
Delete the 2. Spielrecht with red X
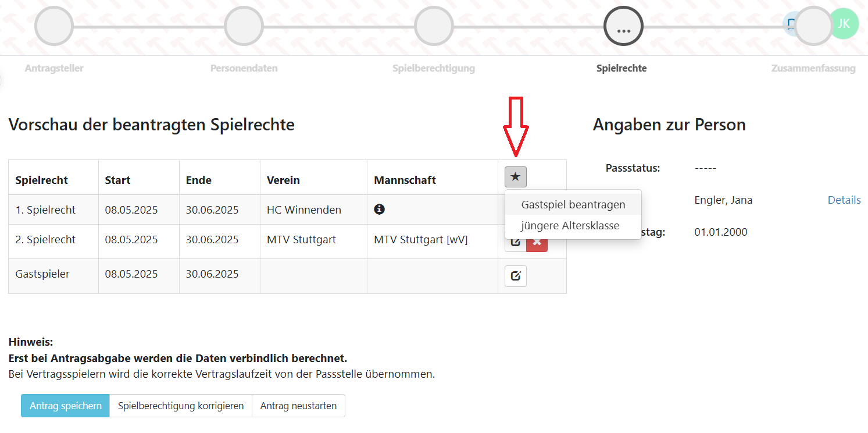click(537, 243)
